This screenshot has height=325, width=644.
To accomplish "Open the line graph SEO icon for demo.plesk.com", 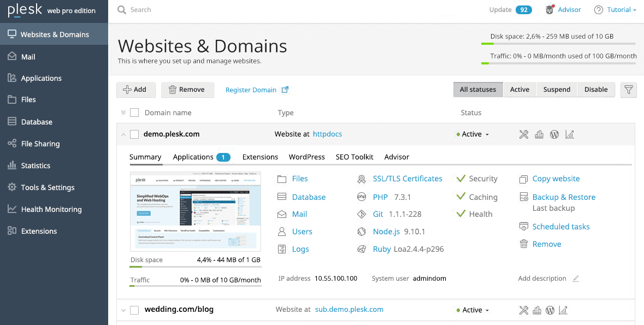I will pyautogui.click(x=570, y=134).
